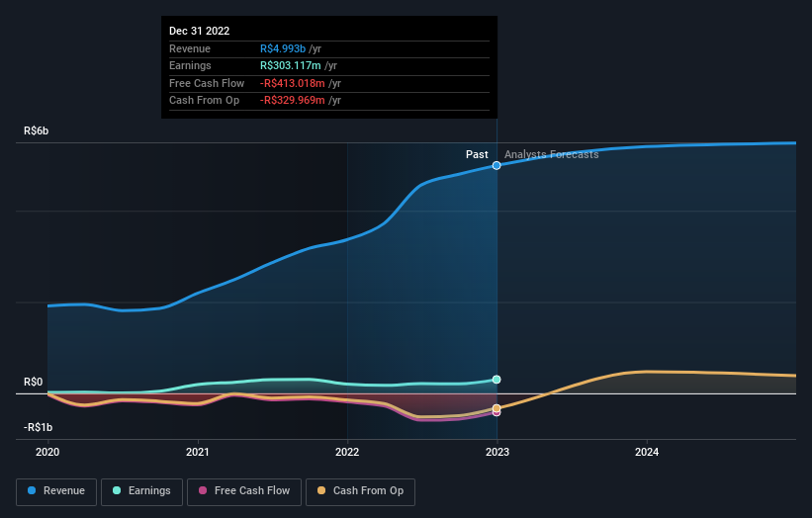Click the Dec 31 2022 tooltip date
The image size is (812, 518).
click(x=200, y=31)
